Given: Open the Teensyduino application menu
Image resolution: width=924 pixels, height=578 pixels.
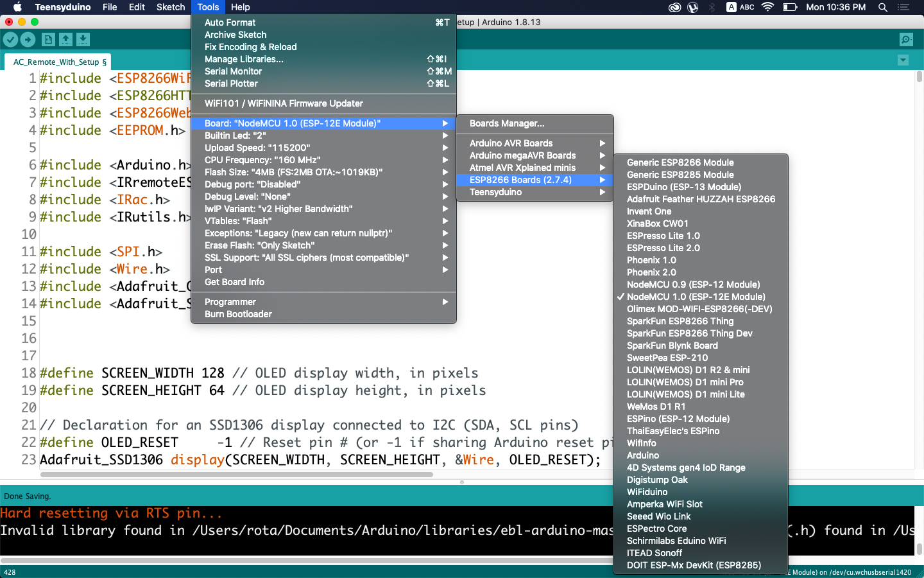Looking at the screenshot, I should [63, 7].
